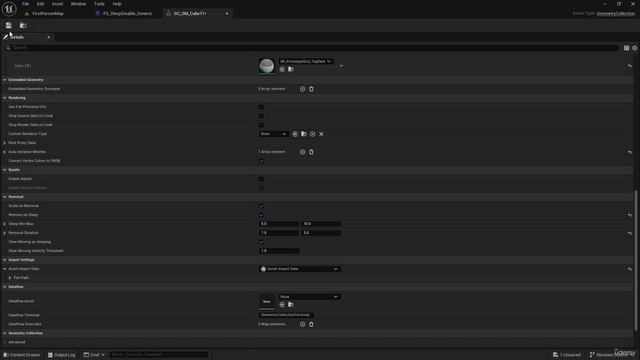Expand the Sleep Min Max row
640x360 pixels.
[x=5, y=224]
